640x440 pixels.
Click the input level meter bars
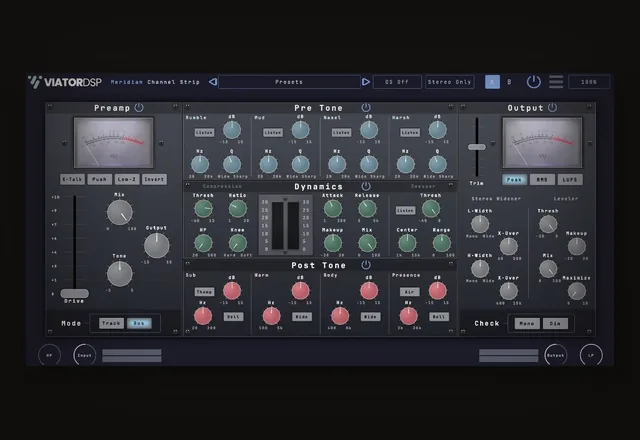pyautogui.click(x=132, y=355)
